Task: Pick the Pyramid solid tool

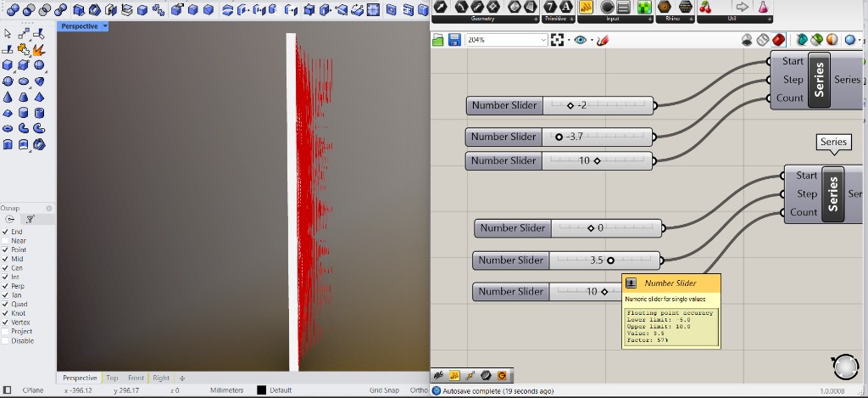Action: point(39,98)
